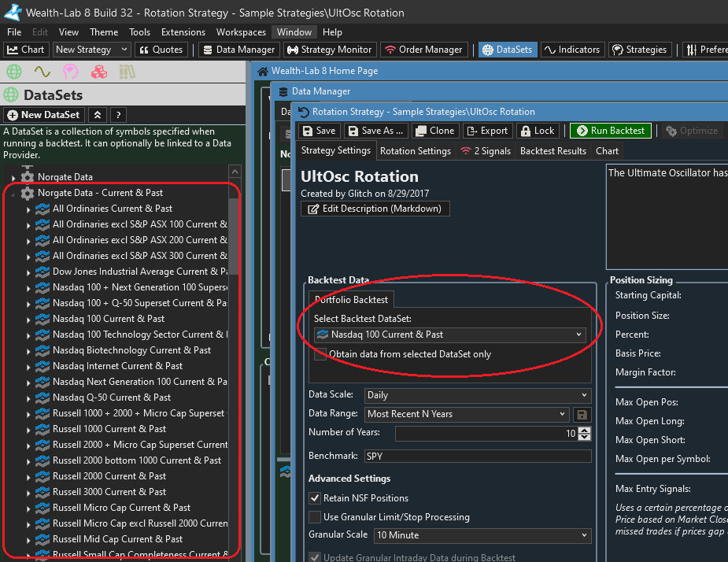Decrease Number of Years with the down arrow

click(586, 438)
